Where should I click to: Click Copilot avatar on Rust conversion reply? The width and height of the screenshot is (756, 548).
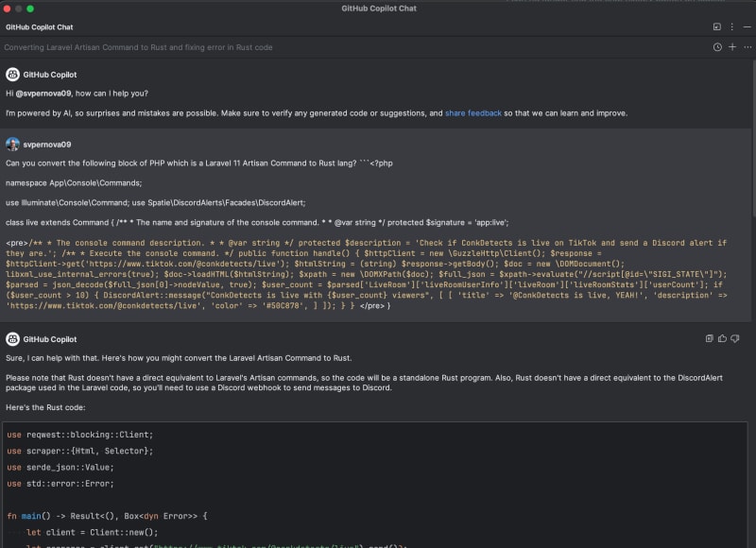[x=12, y=339]
